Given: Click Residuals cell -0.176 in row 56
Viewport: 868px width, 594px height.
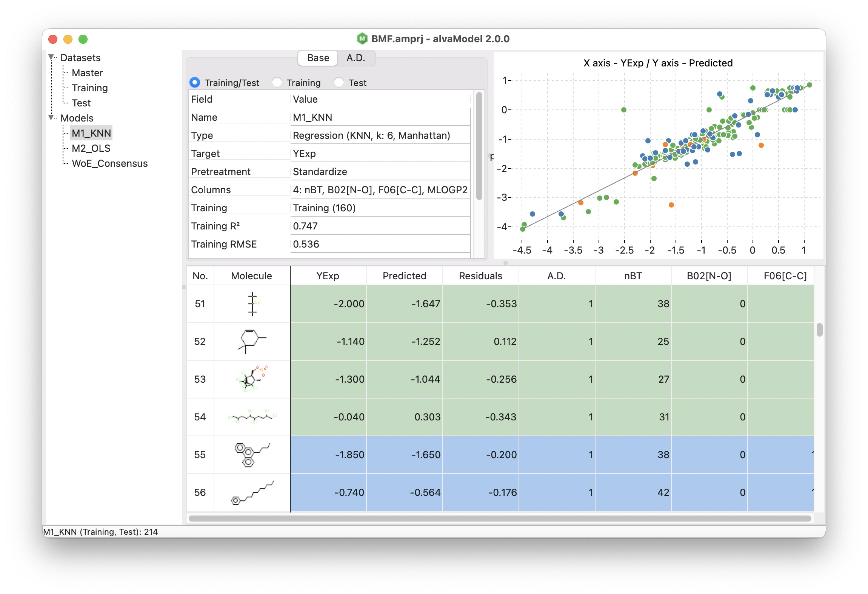Looking at the screenshot, I should point(480,492).
